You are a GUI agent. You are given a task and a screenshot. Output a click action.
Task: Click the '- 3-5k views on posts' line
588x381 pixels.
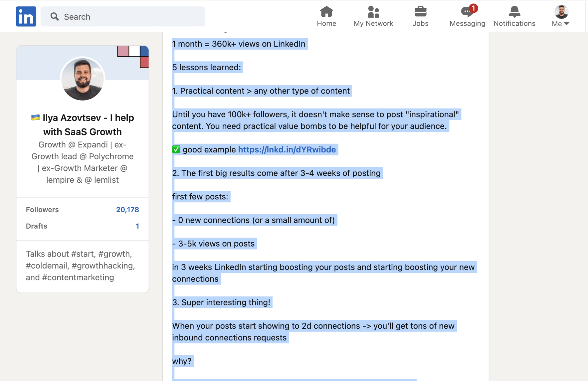[x=214, y=244]
